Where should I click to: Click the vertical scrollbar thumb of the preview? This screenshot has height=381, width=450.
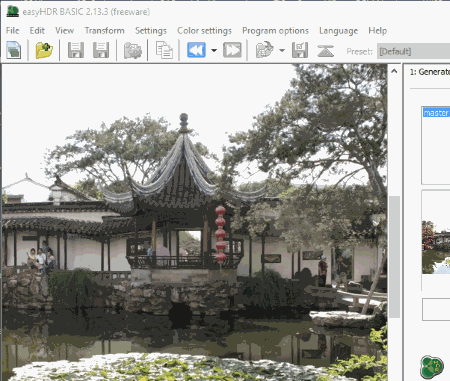394,257
